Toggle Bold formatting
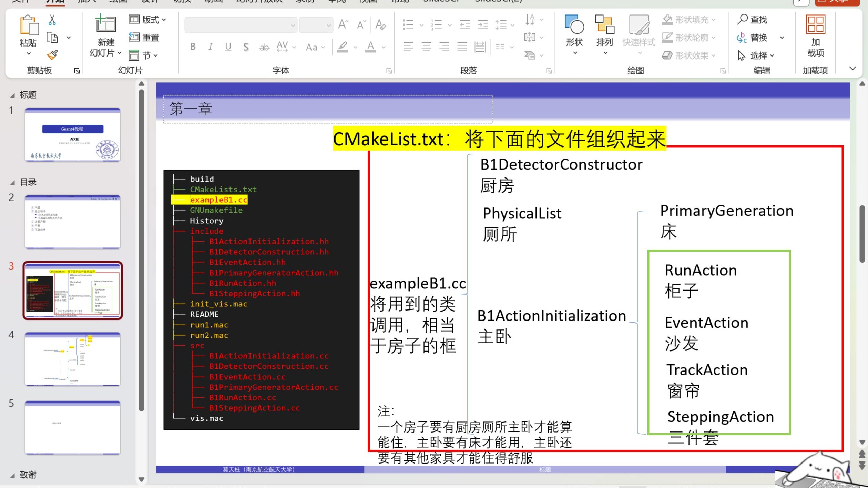 (x=193, y=47)
